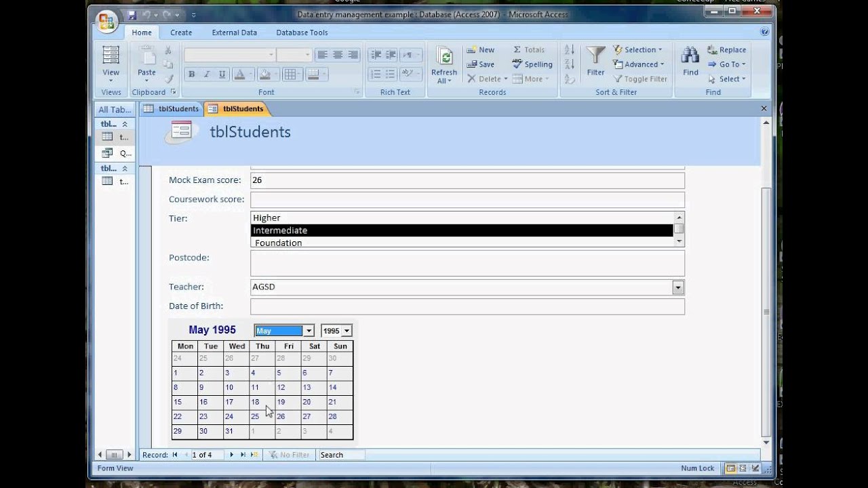Center align text
868x488 pixels.
coord(338,55)
